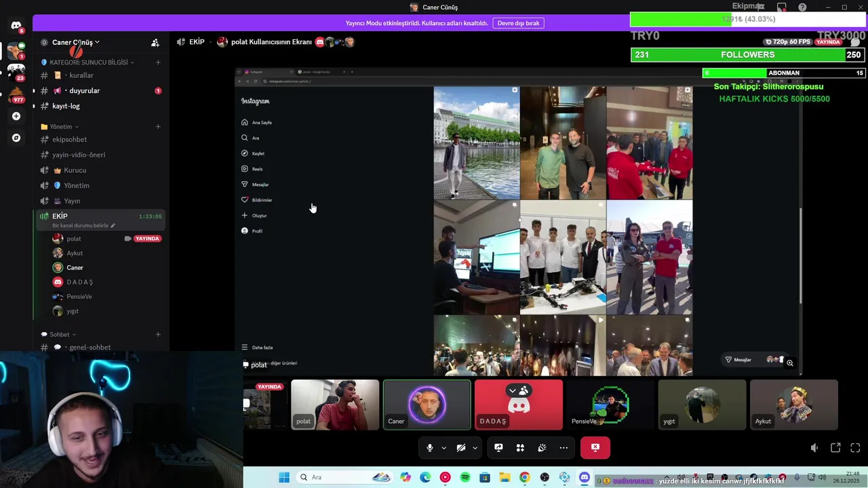Image resolution: width=868 pixels, height=488 pixels.
Task: Click Mesajlar in shared Instagram sidebar
Action: [256, 184]
